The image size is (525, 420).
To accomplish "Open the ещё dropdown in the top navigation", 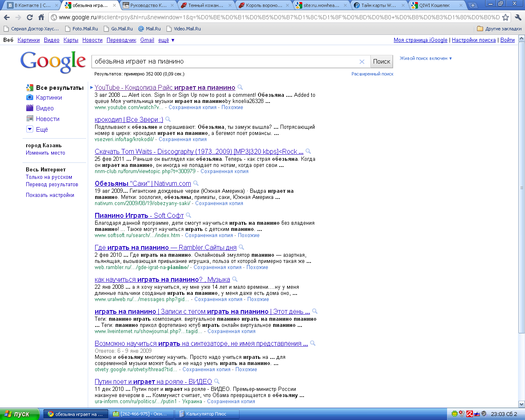I will 166,40.
